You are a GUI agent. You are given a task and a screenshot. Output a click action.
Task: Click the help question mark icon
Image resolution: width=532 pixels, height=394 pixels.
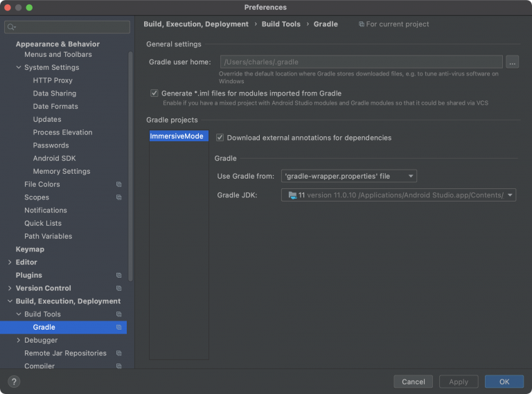14,382
